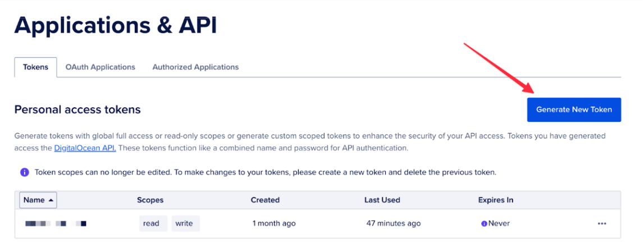Click the Scopes column header
Viewport: 644px width, 243px height.
coord(150,200)
